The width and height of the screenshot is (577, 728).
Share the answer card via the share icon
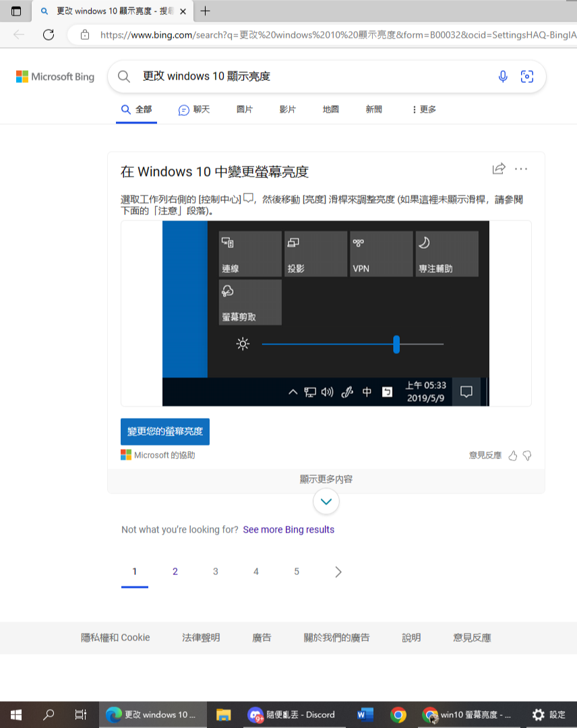click(499, 169)
